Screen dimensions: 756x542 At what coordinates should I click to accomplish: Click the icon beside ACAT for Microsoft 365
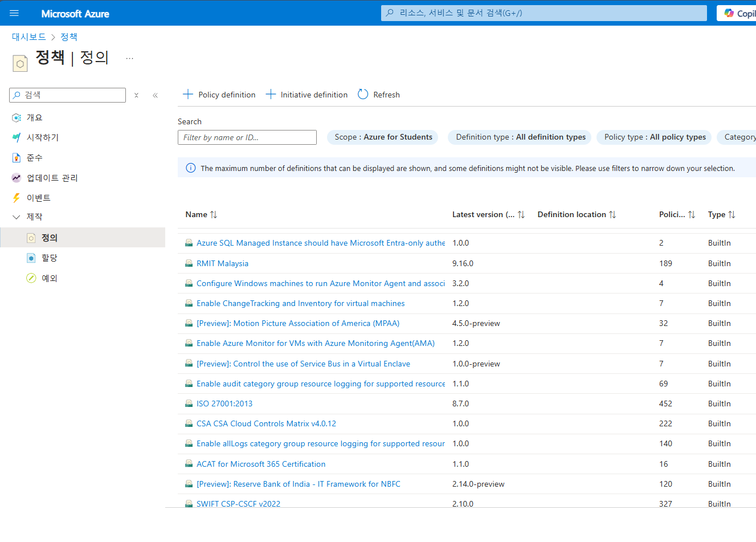click(189, 464)
